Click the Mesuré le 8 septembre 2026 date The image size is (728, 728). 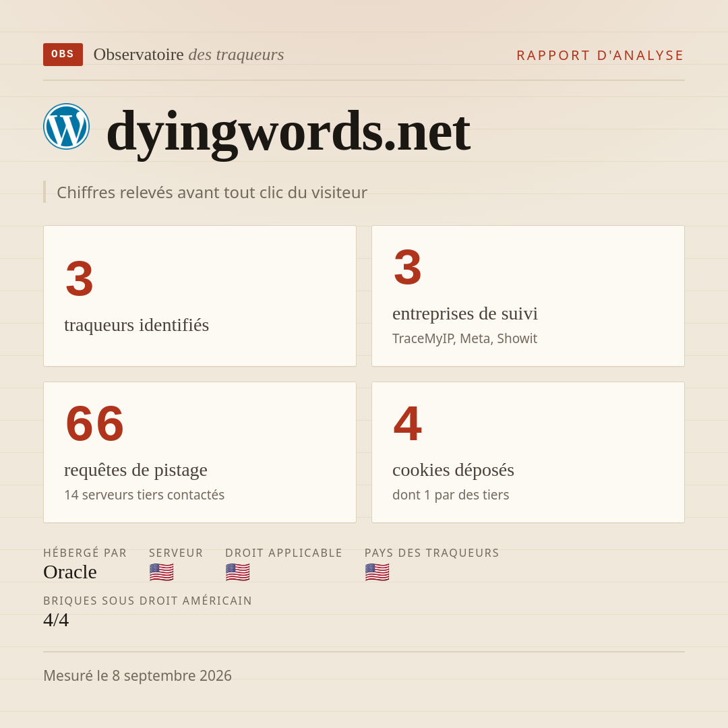(138, 675)
